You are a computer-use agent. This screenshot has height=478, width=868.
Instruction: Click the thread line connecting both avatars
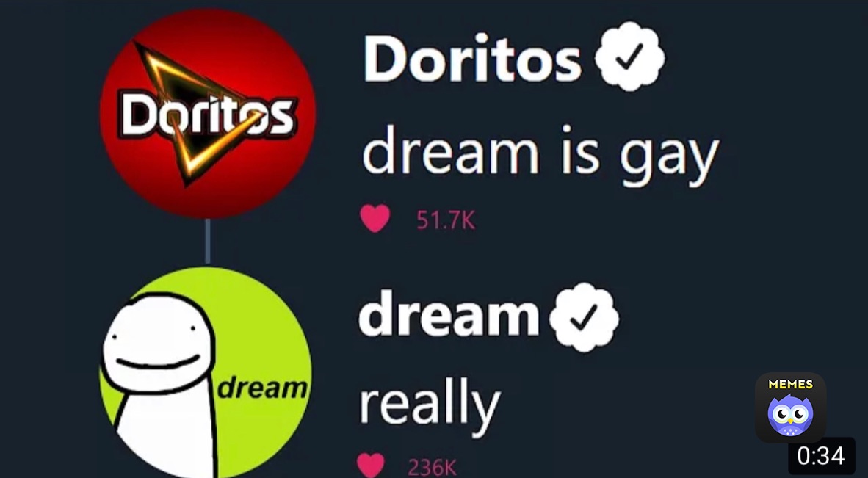(x=208, y=242)
